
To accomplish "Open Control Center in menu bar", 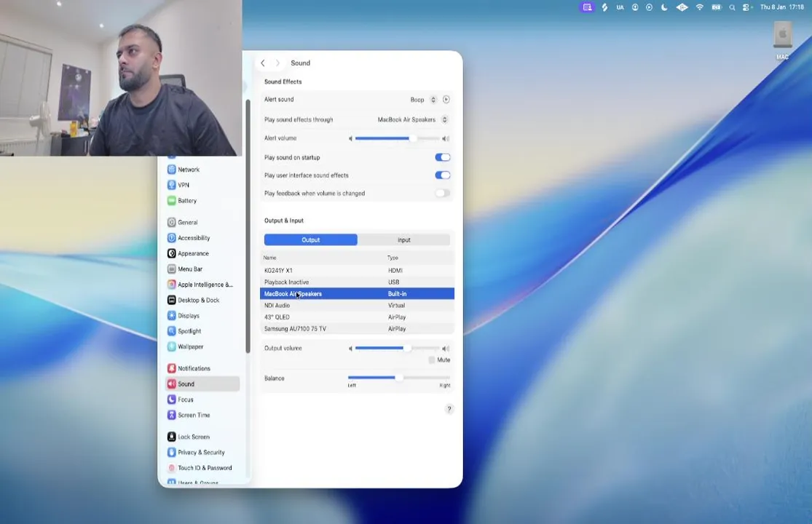I will [x=746, y=7].
